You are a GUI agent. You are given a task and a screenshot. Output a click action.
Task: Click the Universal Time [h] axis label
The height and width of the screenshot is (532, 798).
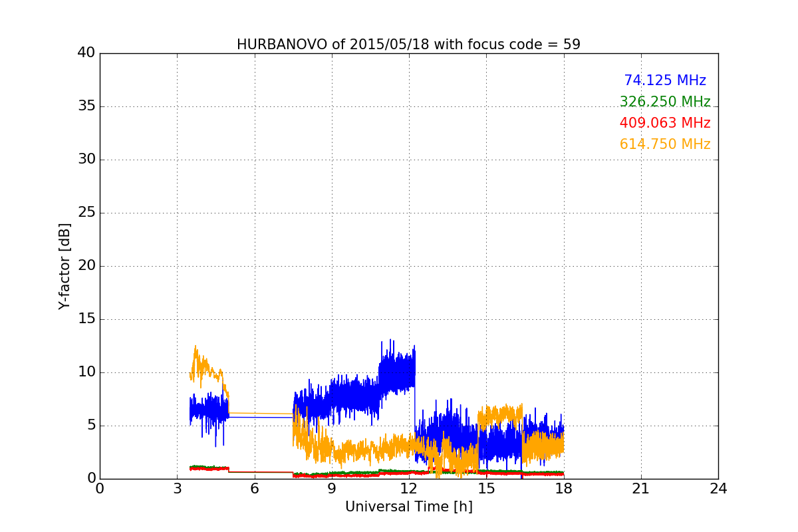tap(408, 507)
